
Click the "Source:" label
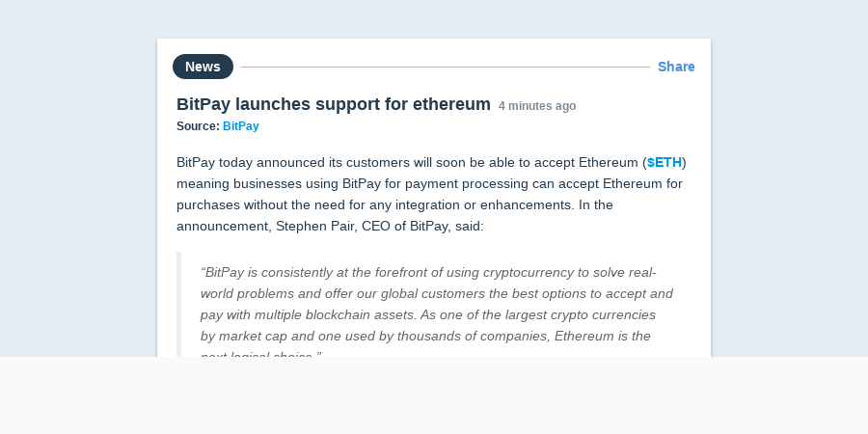click(x=198, y=126)
